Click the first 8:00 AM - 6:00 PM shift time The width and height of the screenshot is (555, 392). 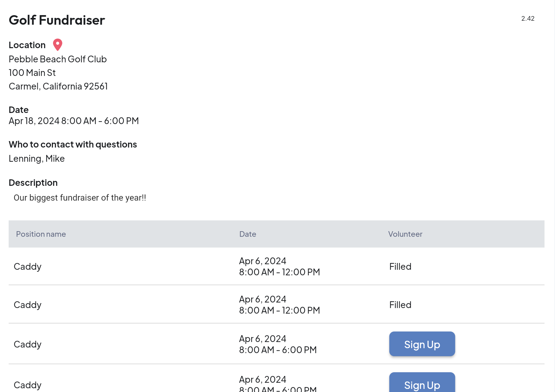click(278, 350)
